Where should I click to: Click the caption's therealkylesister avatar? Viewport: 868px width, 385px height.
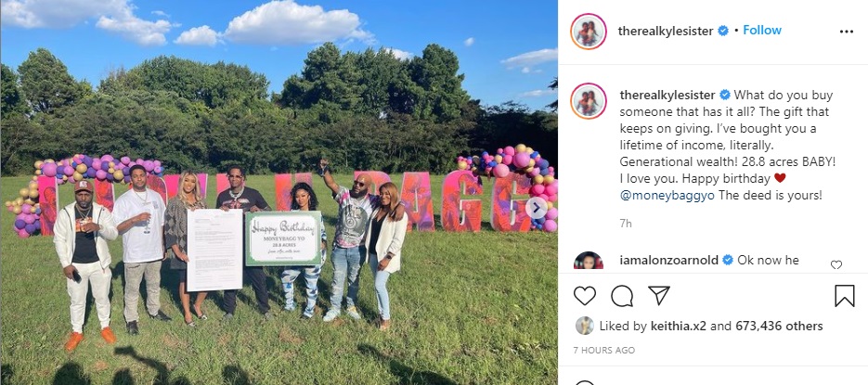(x=589, y=101)
